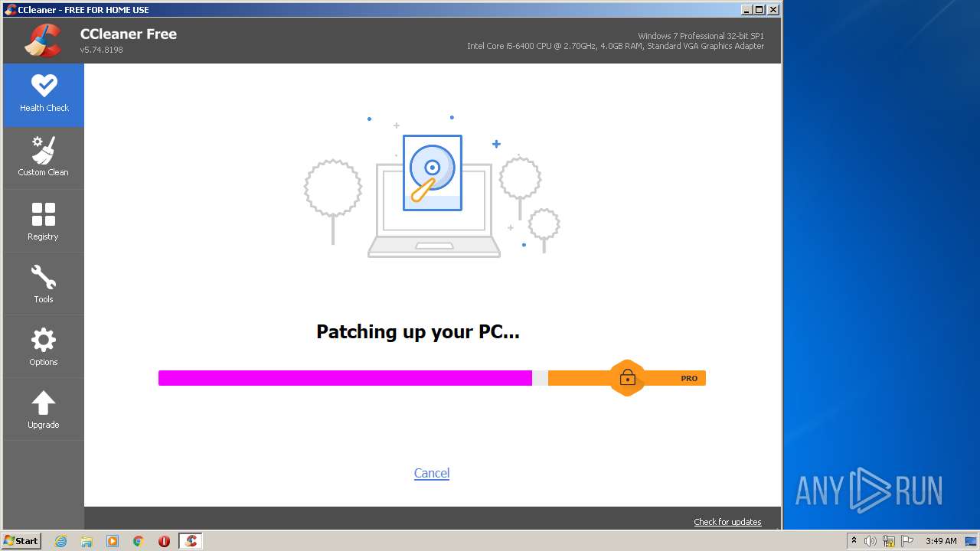Image resolution: width=980 pixels, height=551 pixels.
Task: Click the Intel Core i5-6400 hardware text
Action: [x=616, y=46]
